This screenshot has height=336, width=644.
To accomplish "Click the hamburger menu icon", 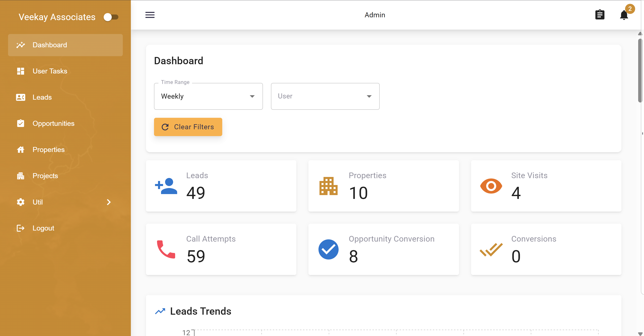I will 150,15.
